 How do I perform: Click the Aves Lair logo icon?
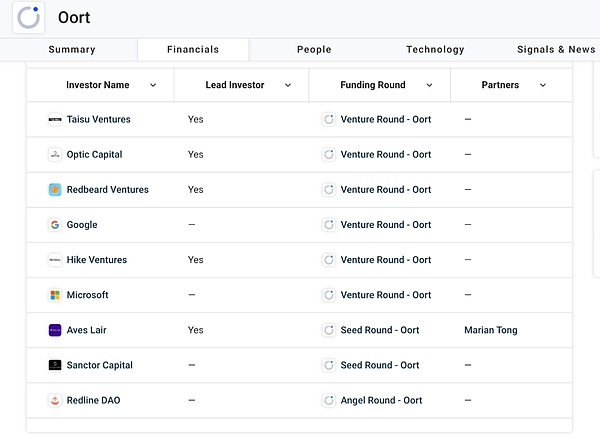click(55, 330)
